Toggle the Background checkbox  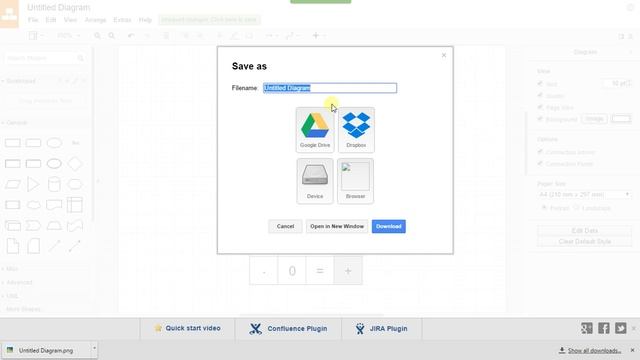pyautogui.click(x=540, y=119)
